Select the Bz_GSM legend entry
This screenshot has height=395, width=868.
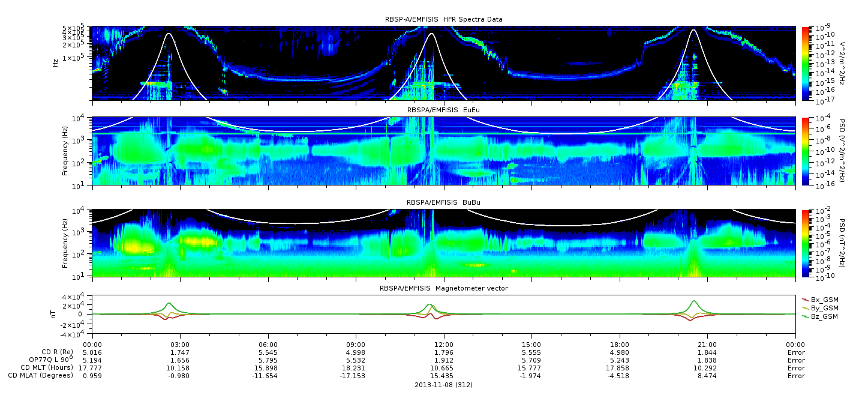[820, 316]
